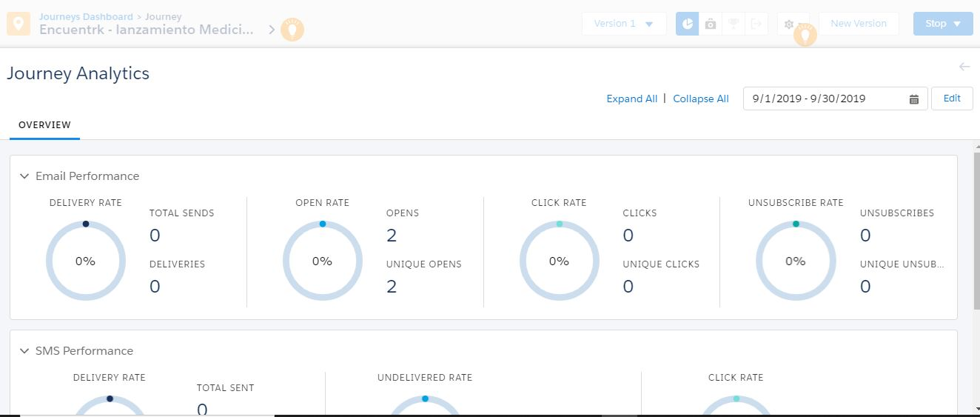Click the Total Sends label
This screenshot has height=417, width=980.
coord(182,213)
